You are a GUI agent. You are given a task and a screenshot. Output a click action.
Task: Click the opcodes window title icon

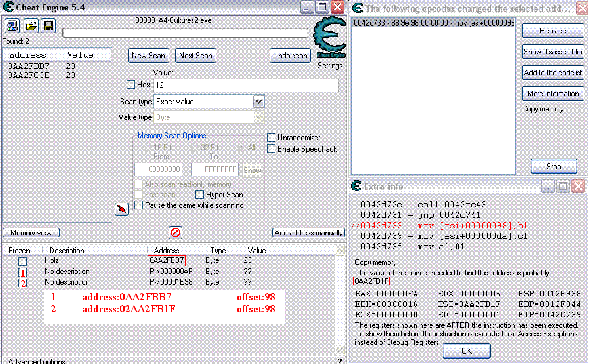(x=357, y=8)
